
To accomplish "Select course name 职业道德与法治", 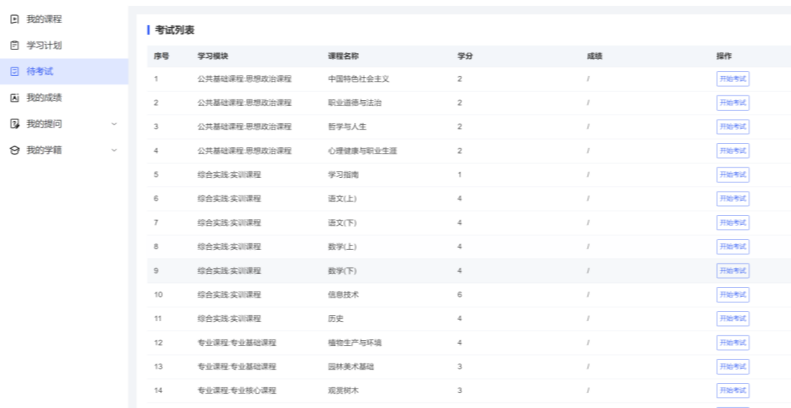I will click(355, 103).
